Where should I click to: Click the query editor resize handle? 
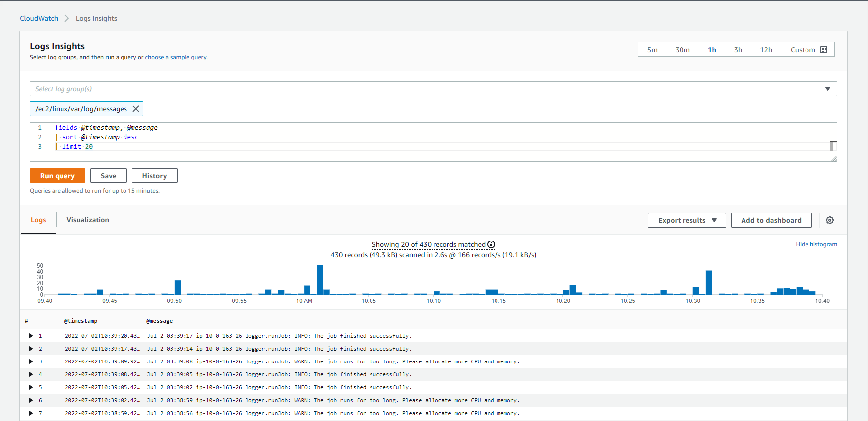(834, 158)
